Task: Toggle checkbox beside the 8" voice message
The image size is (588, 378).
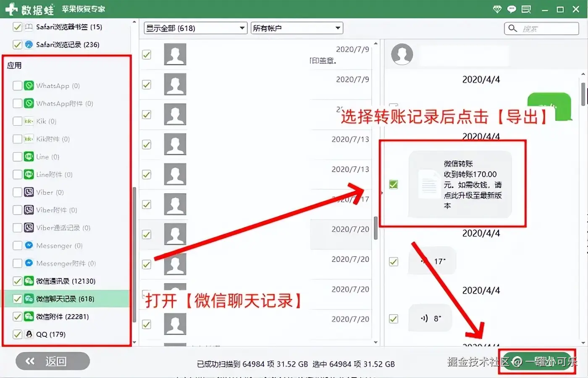Action: coord(394,319)
